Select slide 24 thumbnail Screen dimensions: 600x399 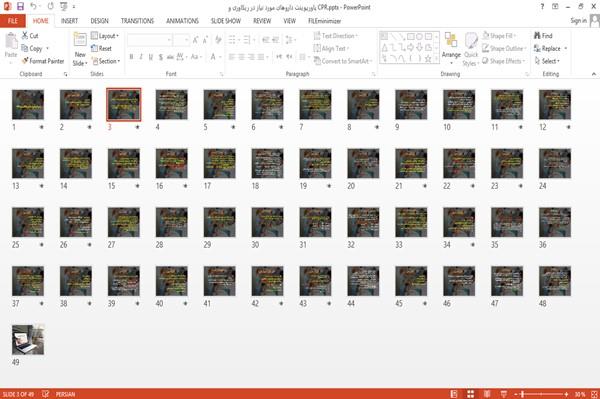(x=555, y=163)
